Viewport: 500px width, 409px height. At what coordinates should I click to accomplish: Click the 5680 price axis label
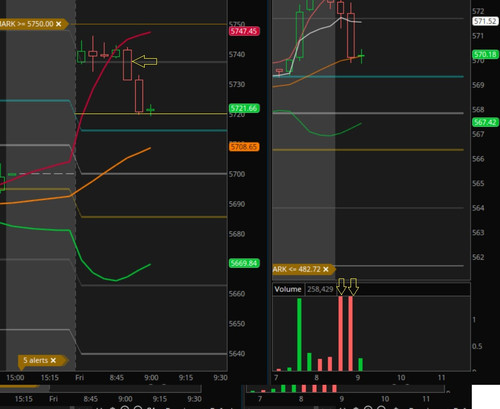click(237, 234)
